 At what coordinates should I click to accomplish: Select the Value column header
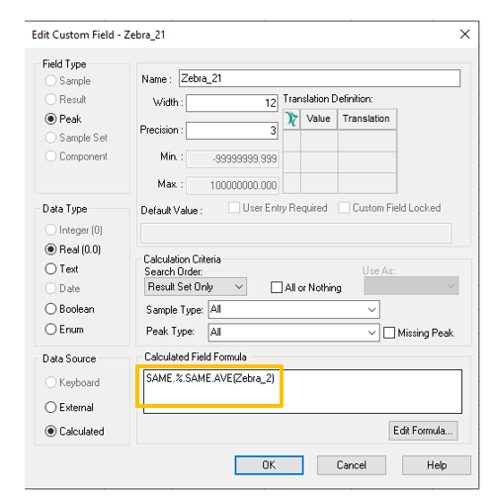coord(319,119)
